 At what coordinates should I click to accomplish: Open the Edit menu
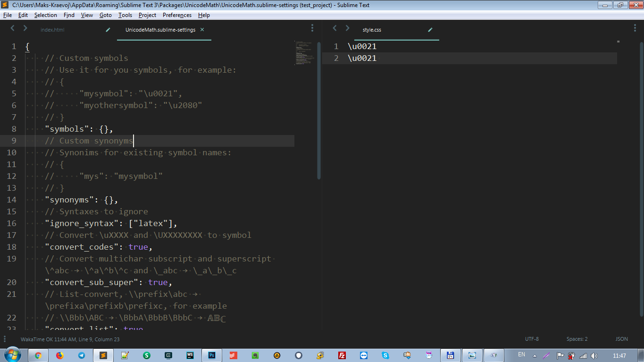coord(23,15)
